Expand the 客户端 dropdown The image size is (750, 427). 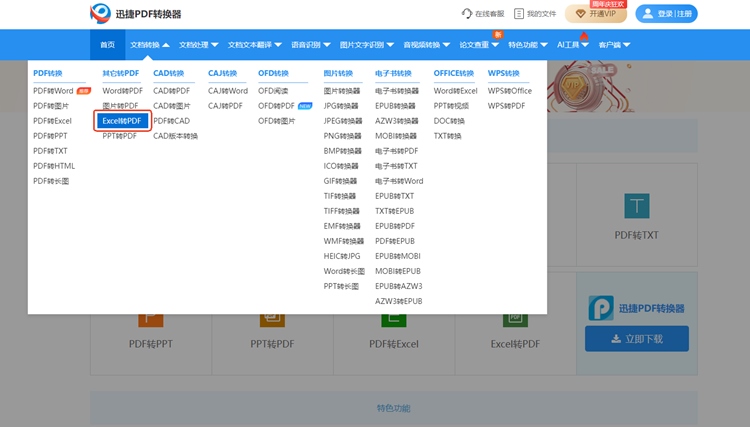614,45
